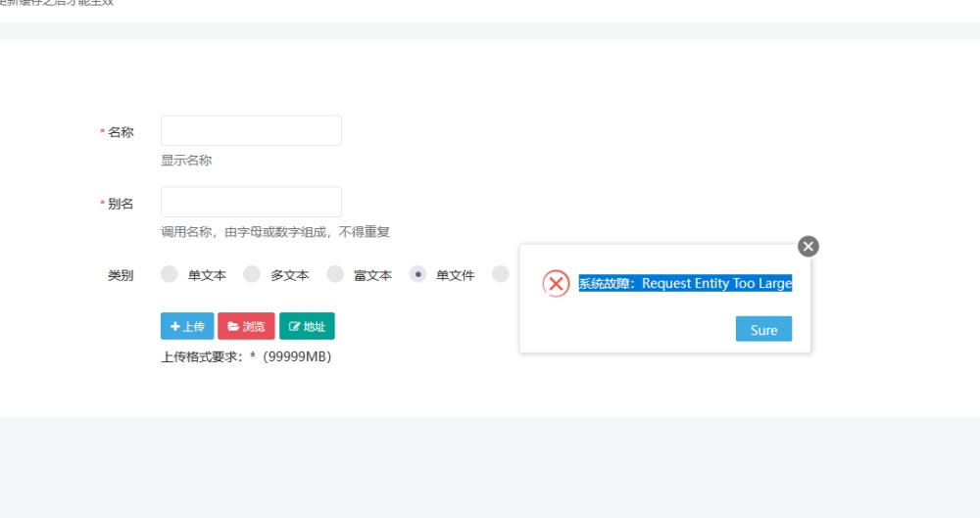The image size is (980, 518).
Task: Click the red error circle icon
Action: coord(556,284)
